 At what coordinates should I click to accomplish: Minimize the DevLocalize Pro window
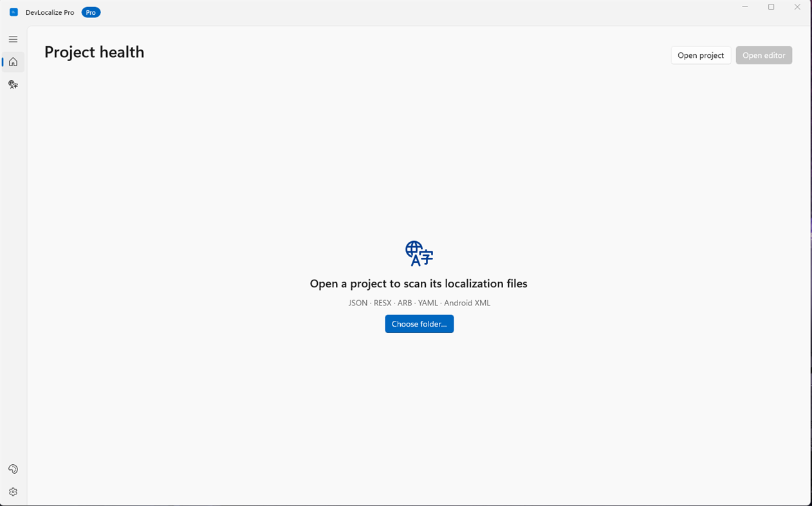pyautogui.click(x=745, y=7)
